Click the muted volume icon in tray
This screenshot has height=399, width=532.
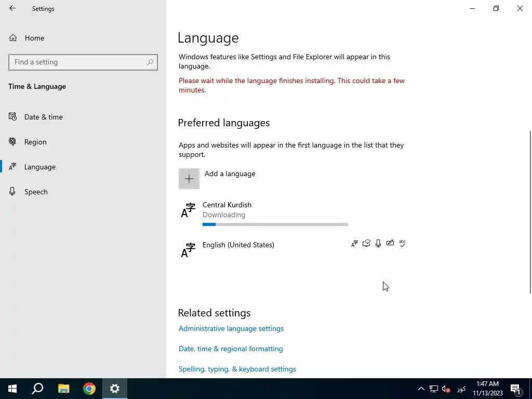(446, 389)
